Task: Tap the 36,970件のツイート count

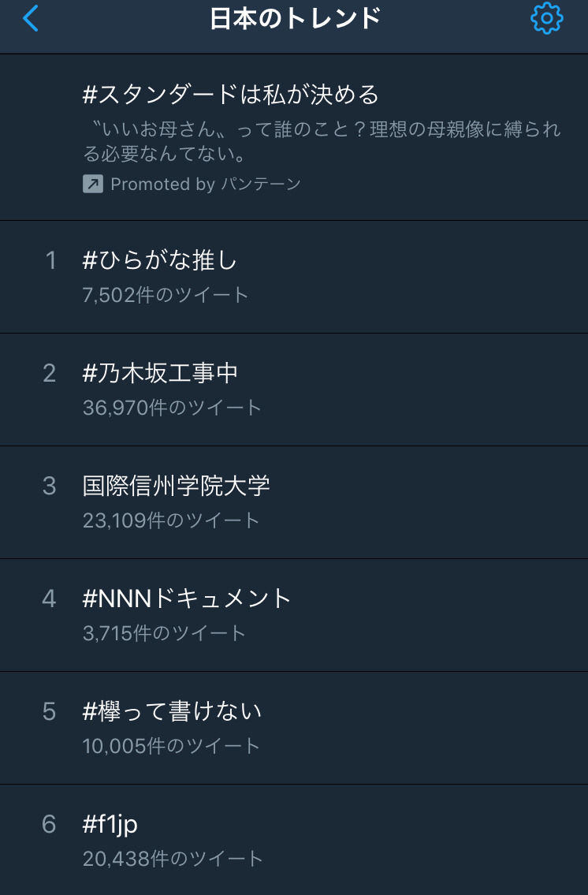Action: (172, 408)
